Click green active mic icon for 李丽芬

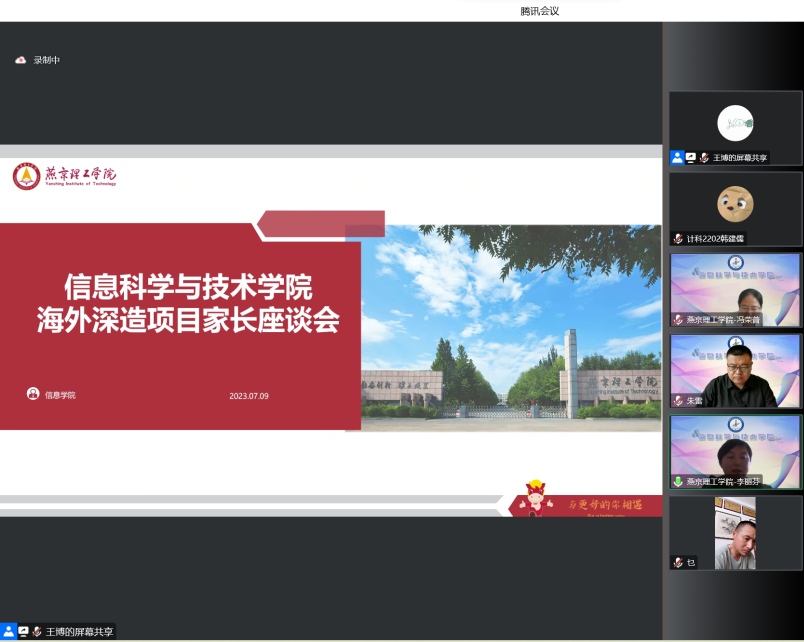tap(678, 482)
